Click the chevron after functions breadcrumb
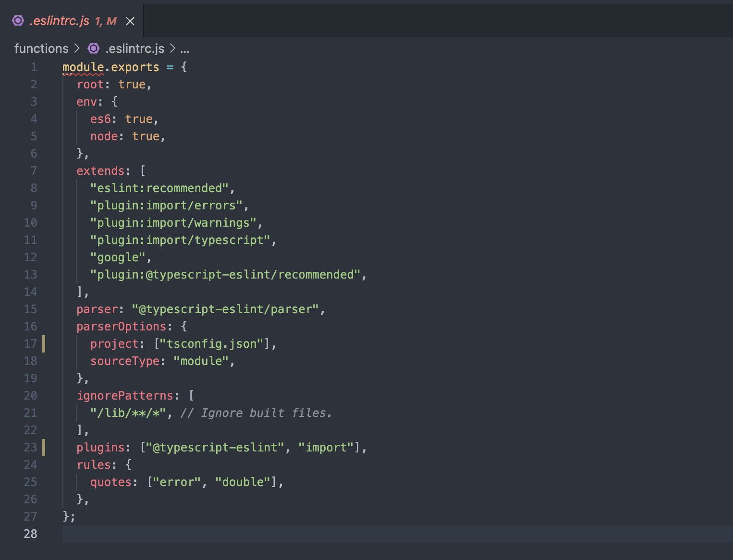Image resolution: width=733 pixels, height=560 pixels. (x=77, y=49)
